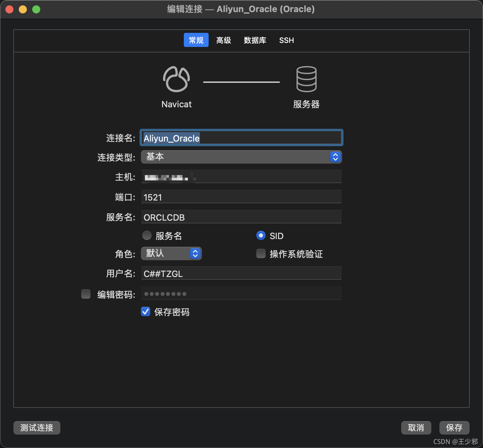Minimize the window with yellow button
This screenshot has width=483, height=448.
point(23,9)
